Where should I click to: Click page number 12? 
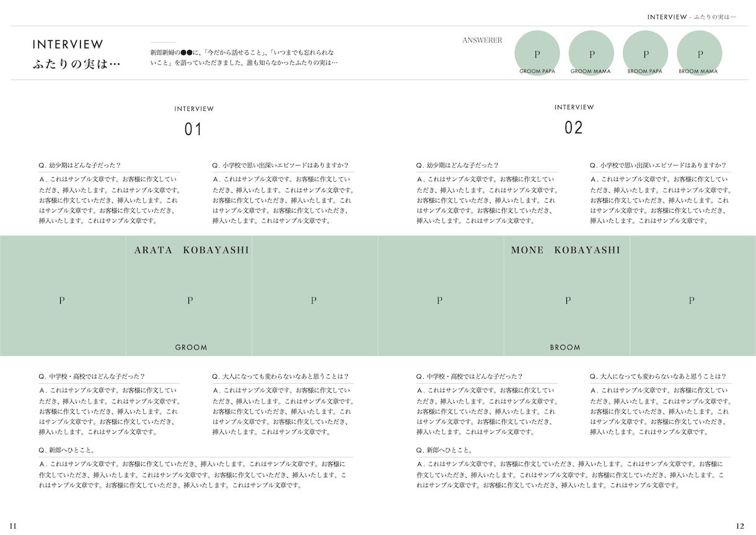(740, 526)
